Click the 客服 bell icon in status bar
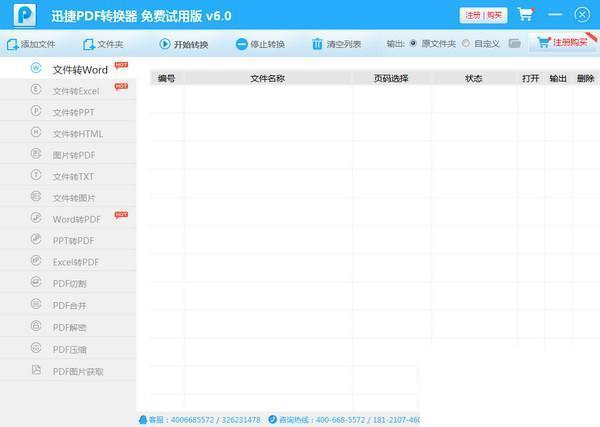This screenshot has height=427, width=600. click(143, 420)
